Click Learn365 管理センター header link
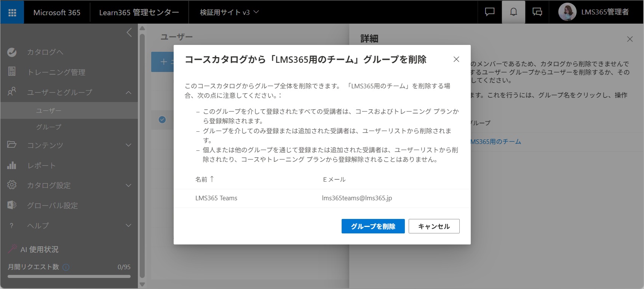 tap(139, 12)
